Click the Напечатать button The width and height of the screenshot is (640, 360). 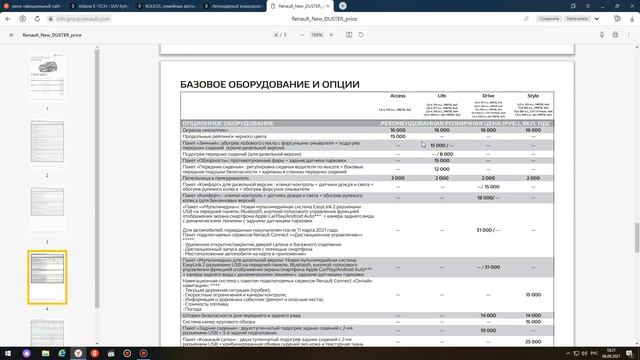(577, 19)
